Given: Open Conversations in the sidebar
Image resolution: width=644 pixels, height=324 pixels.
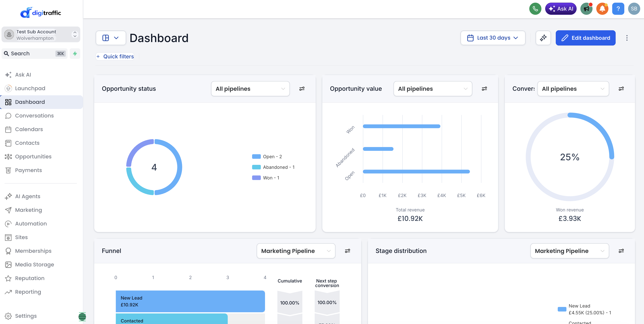Looking at the screenshot, I should (41, 116).
